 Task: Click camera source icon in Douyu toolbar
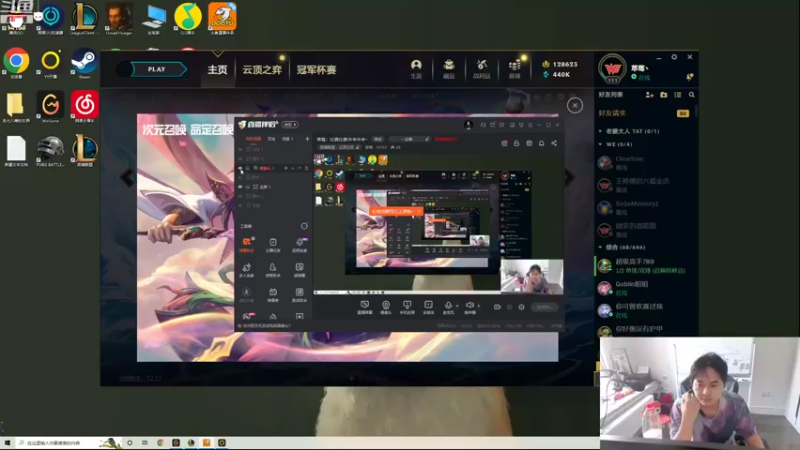(386, 307)
